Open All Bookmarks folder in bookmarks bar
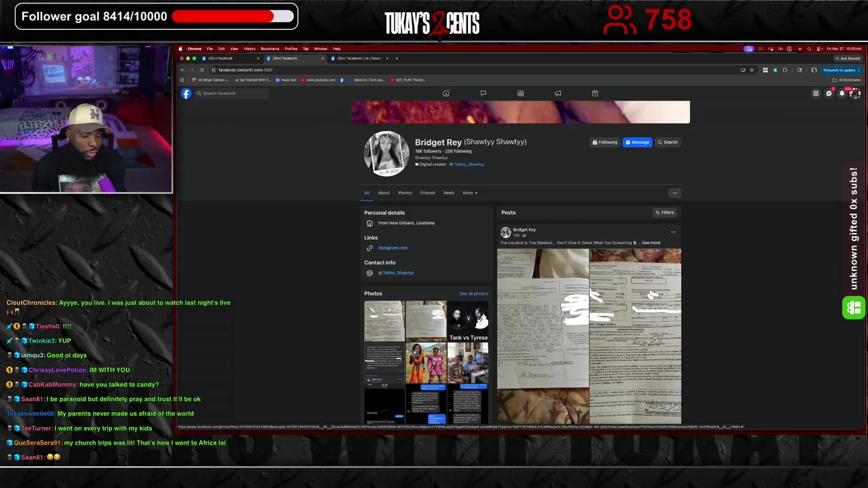868x488 pixels. coord(846,80)
